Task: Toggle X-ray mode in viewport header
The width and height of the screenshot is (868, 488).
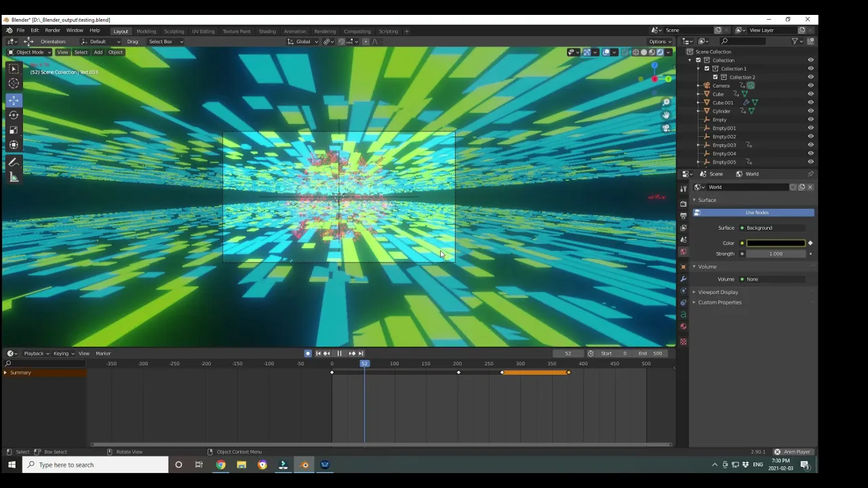Action: tap(625, 52)
